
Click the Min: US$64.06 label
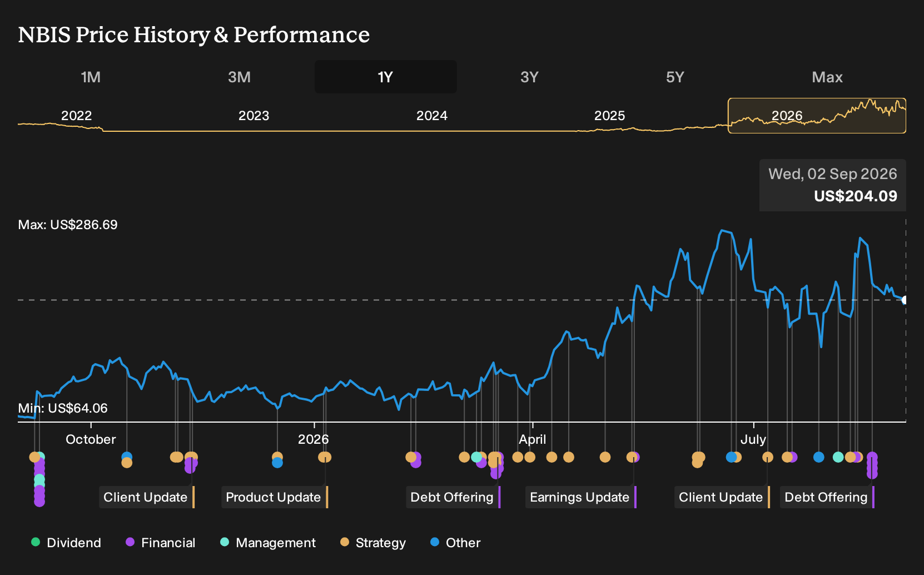pos(63,408)
